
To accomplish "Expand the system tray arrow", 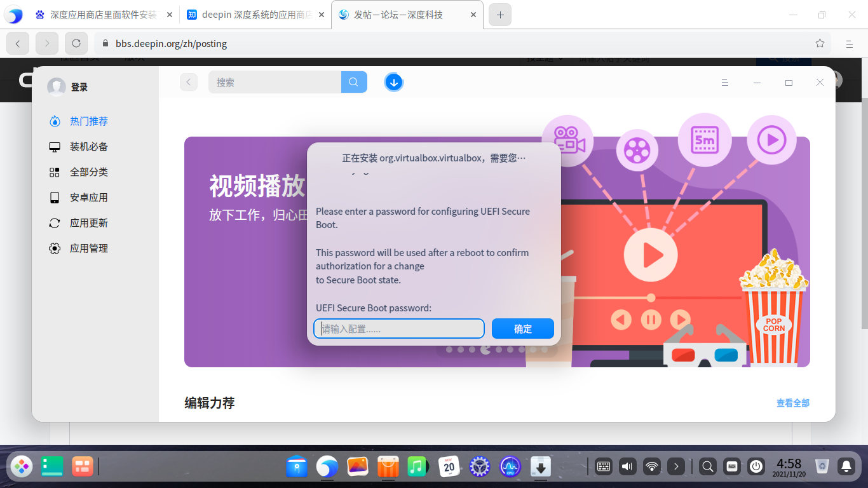I will 676,466.
